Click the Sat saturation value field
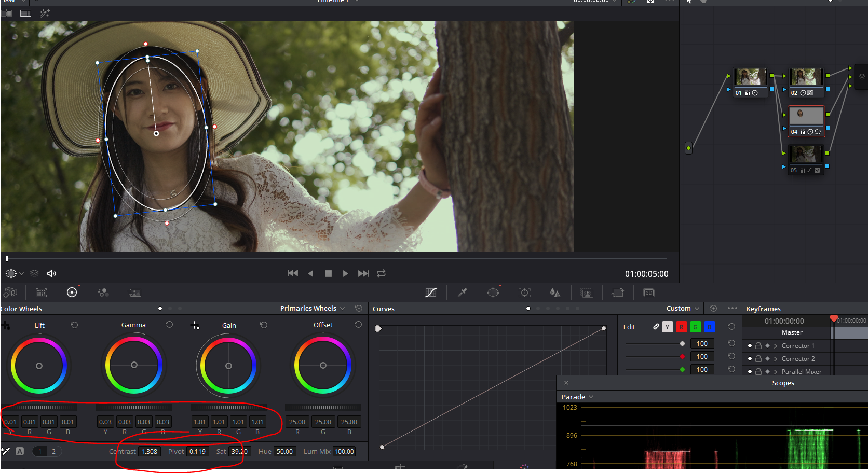The width and height of the screenshot is (868, 473). click(x=239, y=451)
